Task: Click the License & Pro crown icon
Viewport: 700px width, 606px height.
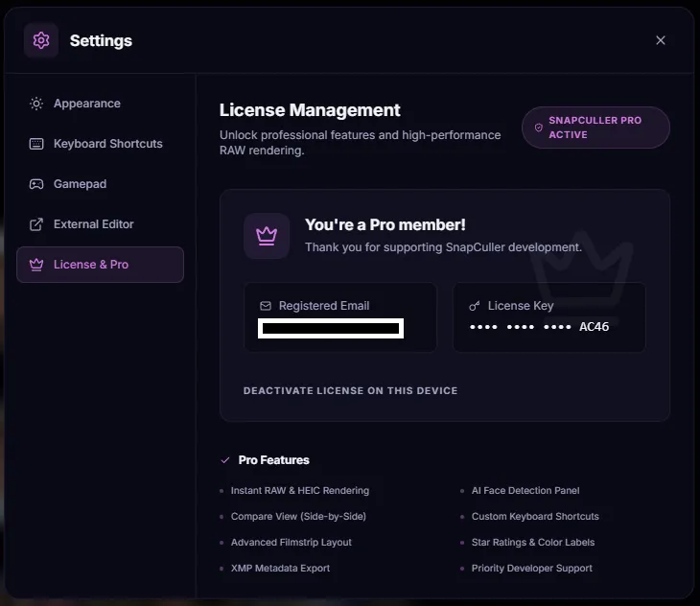Action: pos(36,265)
